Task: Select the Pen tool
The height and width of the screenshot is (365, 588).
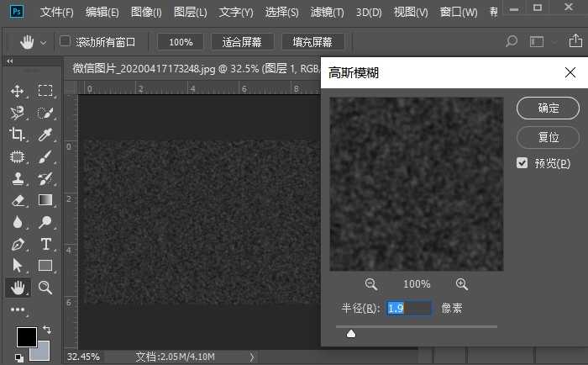Action: click(17, 244)
